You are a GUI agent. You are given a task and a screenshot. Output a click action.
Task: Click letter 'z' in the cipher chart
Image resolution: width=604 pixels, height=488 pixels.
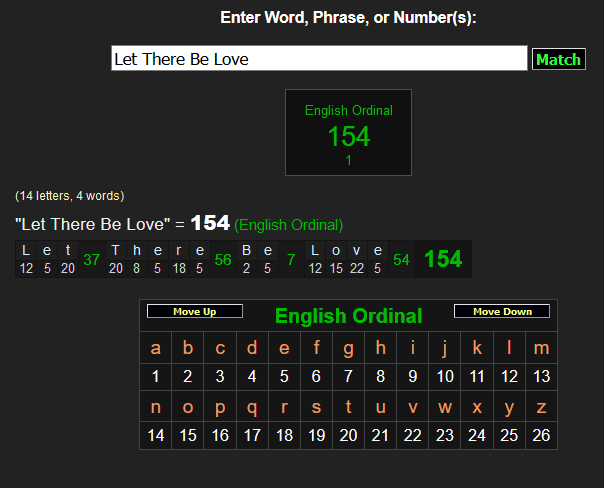(x=541, y=407)
